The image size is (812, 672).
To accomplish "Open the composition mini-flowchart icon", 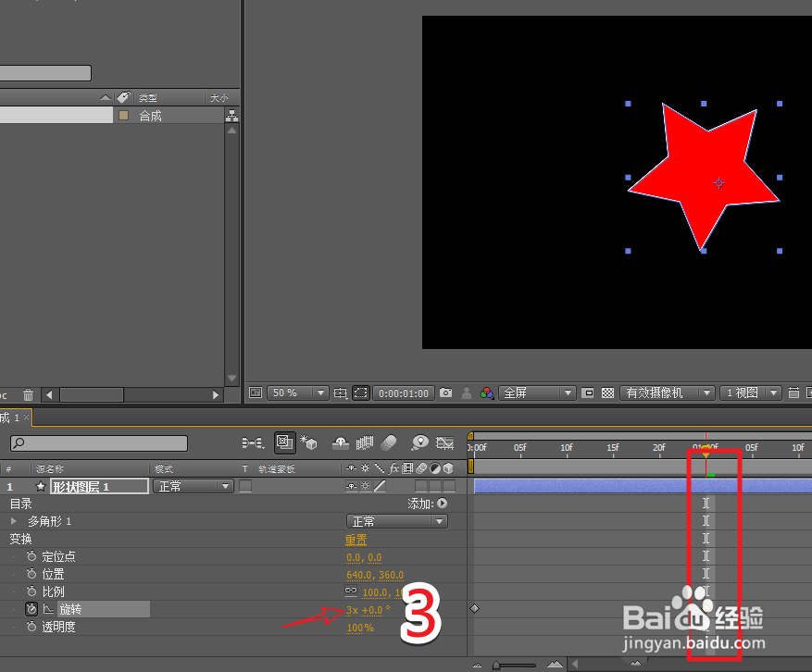I will 253,442.
